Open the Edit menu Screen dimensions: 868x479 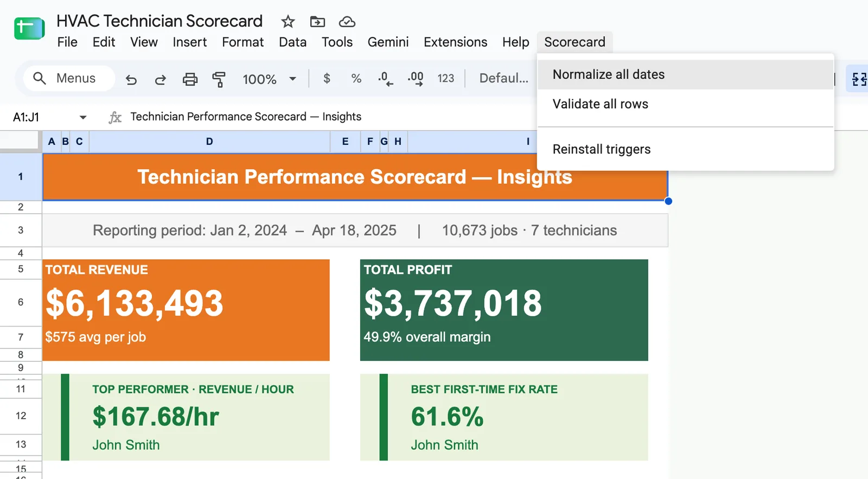104,42
